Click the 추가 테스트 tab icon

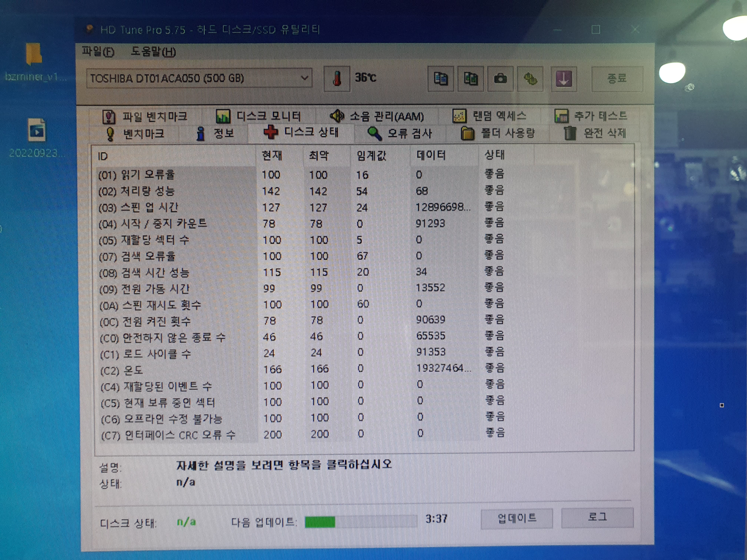tap(562, 116)
